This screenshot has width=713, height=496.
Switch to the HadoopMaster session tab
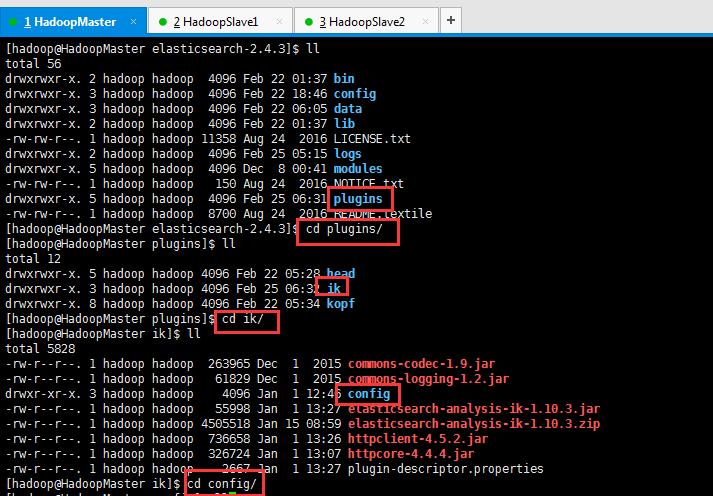[x=73, y=21]
